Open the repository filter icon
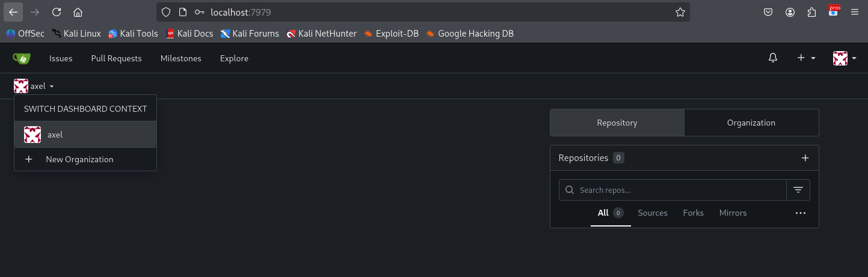Viewport: 868px width, 277px height. [798, 190]
